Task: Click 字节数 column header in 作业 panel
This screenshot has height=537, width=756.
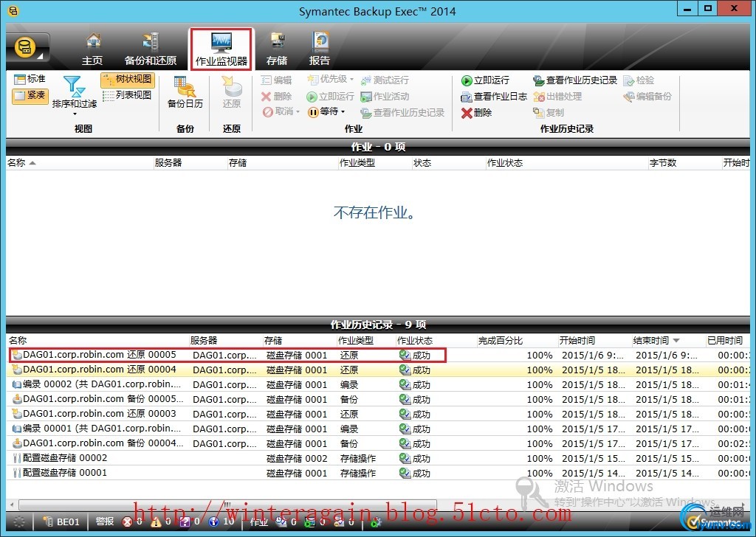Action: [684, 163]
